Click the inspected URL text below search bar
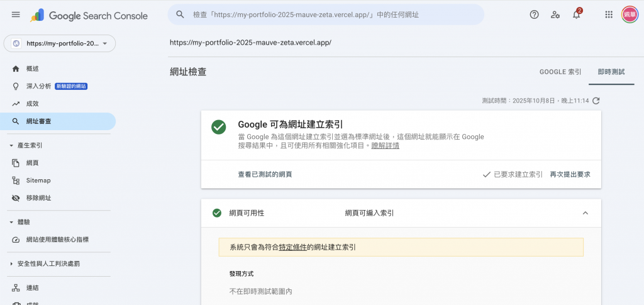The width and height of the screenshot is (644, 305). point(250,42)
